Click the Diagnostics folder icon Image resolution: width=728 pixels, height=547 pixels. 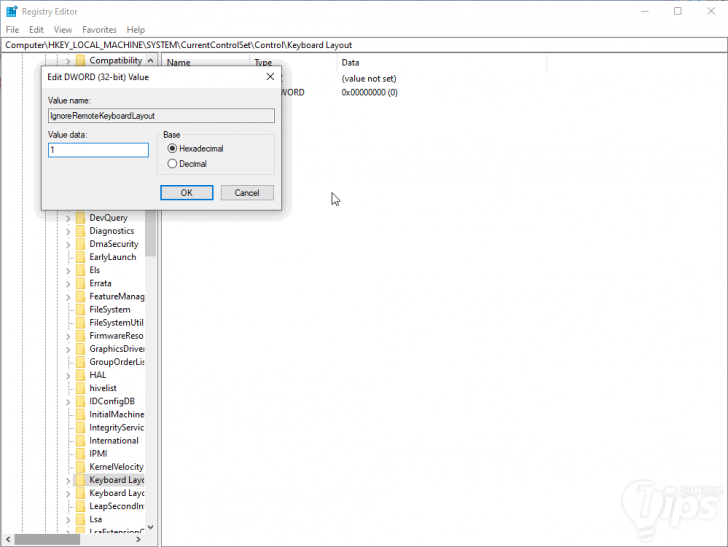[80, 231]
